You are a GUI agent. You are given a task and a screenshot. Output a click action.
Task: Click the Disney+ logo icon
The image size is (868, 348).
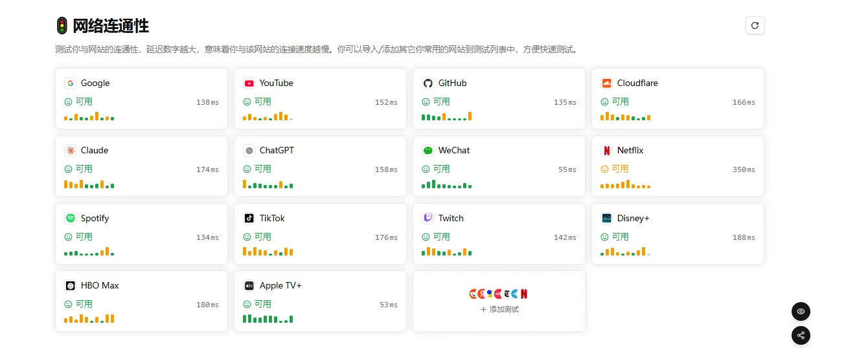pyautogui.click(x=606, y=218)
